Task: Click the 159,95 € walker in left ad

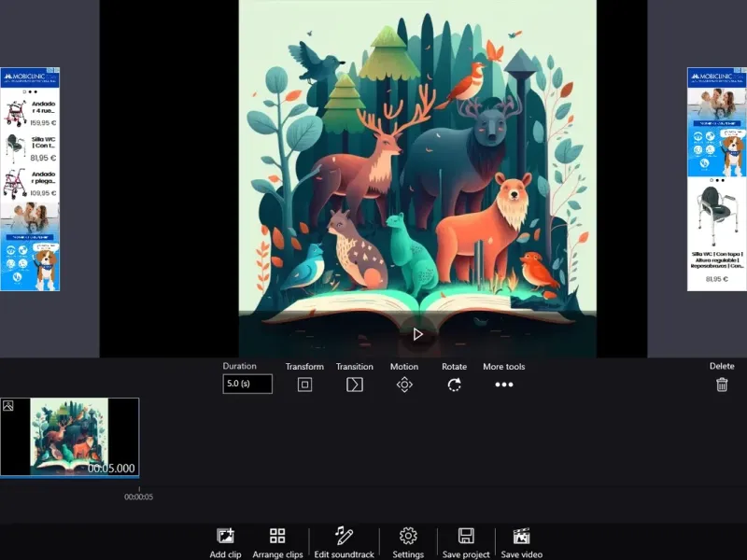Action: pos(30,113)
